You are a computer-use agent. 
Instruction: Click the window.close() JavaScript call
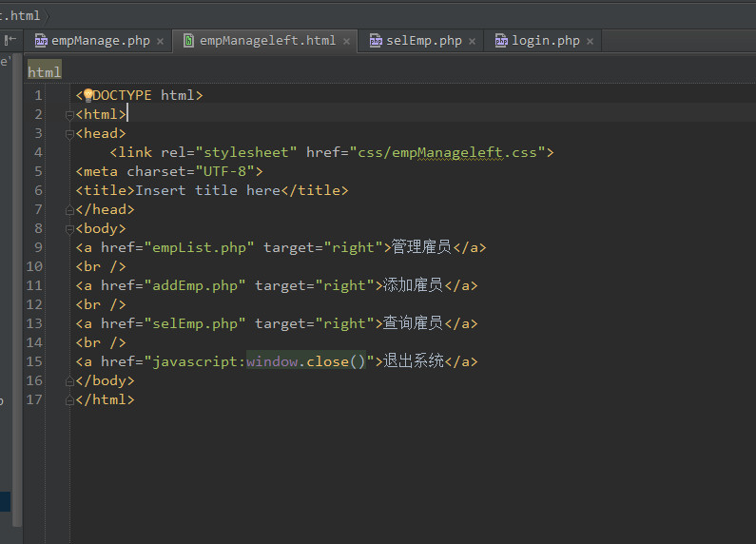tap(306, 361)
